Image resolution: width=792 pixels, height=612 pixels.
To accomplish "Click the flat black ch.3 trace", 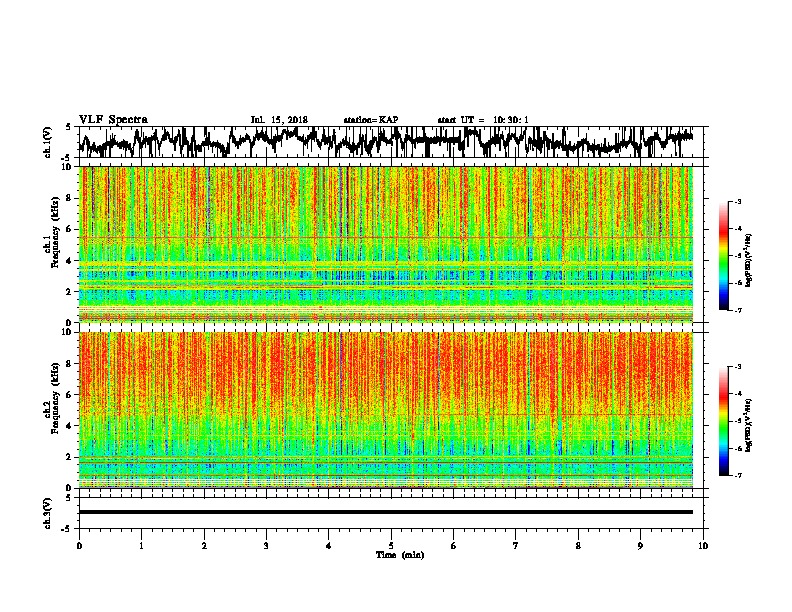I will [x=386, y=512].
